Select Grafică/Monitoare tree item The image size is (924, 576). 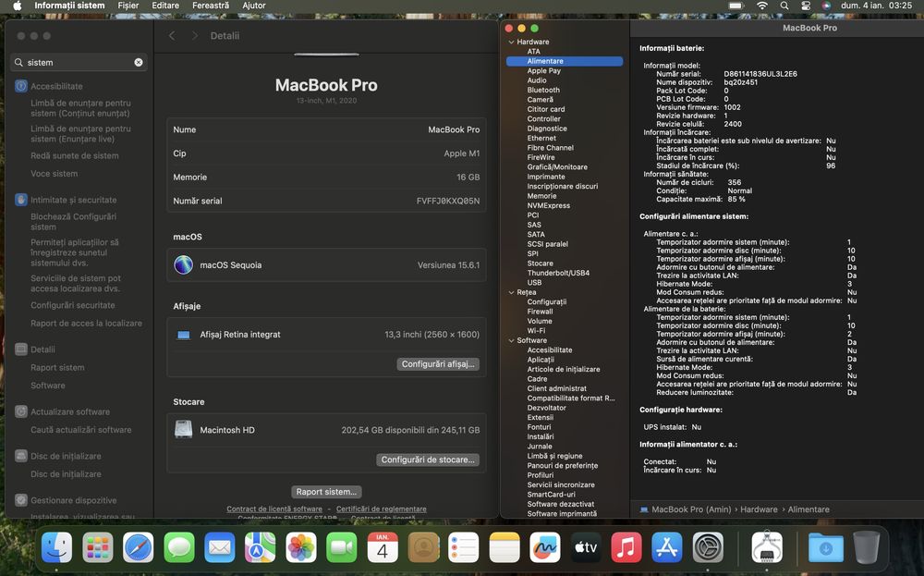click(557, 167)
